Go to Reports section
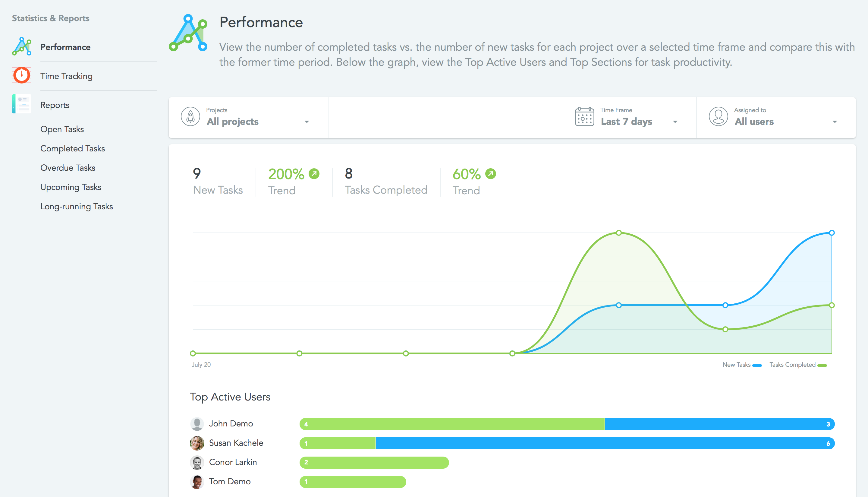 coord(55,105)
